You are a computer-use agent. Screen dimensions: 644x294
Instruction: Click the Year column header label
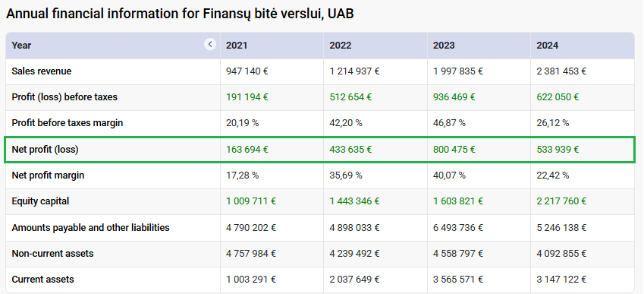click(21, 46)
